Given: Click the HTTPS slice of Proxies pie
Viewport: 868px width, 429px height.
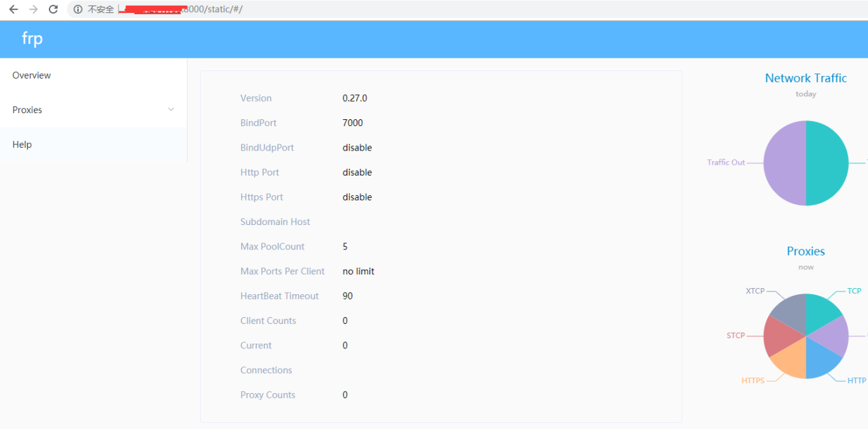Looking at the screenshot, I should (x=792, y=362).
